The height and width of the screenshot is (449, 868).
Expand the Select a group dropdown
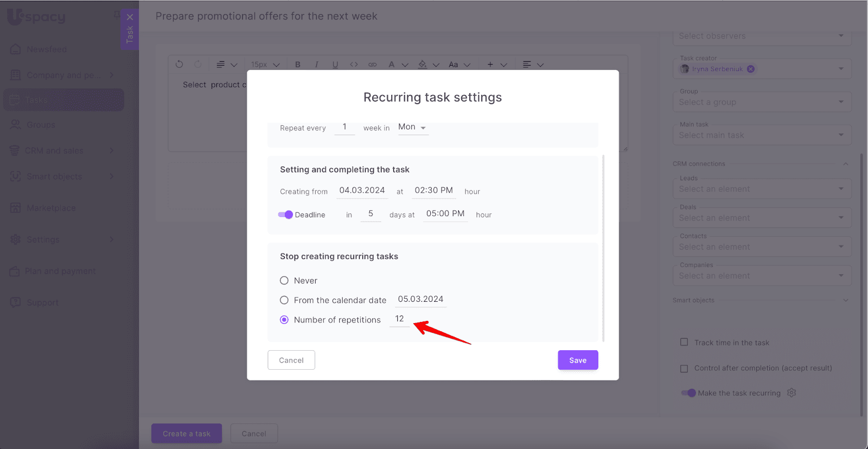pyautogui.click(x=762, y=102)
